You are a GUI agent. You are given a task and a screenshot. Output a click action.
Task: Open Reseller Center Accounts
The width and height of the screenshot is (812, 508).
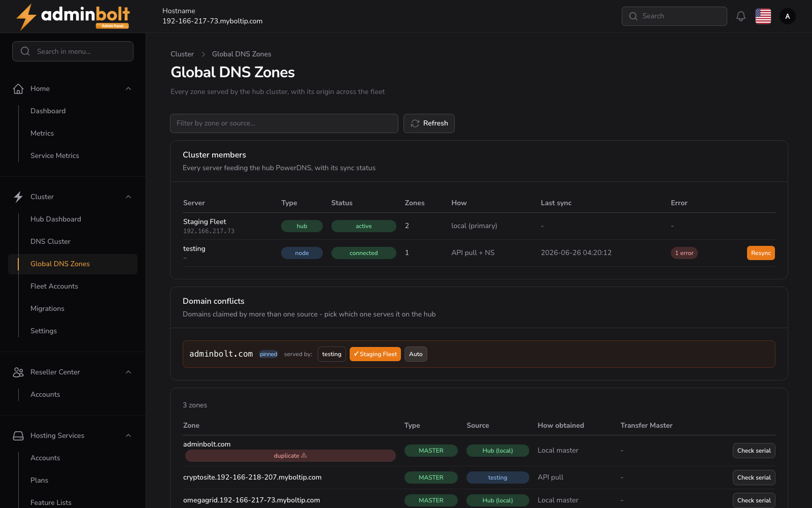[x=45, y=394]
